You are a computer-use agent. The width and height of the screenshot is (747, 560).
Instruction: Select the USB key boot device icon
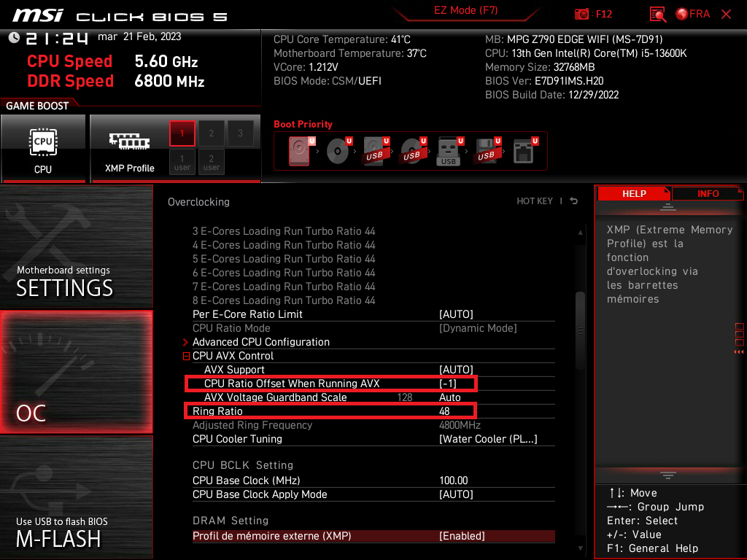coord(449,151)
